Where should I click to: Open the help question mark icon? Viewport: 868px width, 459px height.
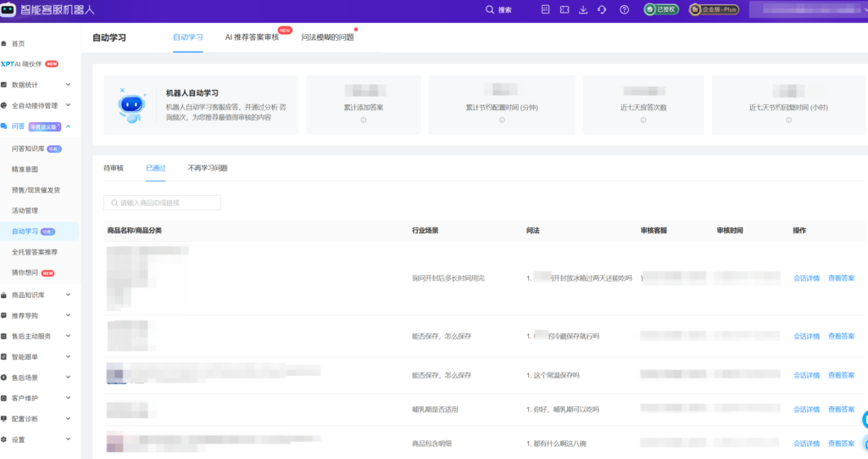(625, 10)
